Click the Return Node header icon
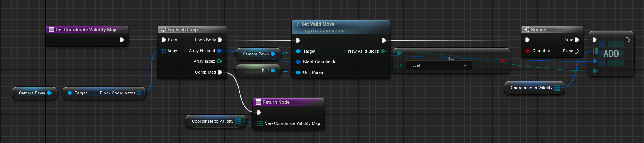This screenshot has height=143, width=644. [258, 102]
